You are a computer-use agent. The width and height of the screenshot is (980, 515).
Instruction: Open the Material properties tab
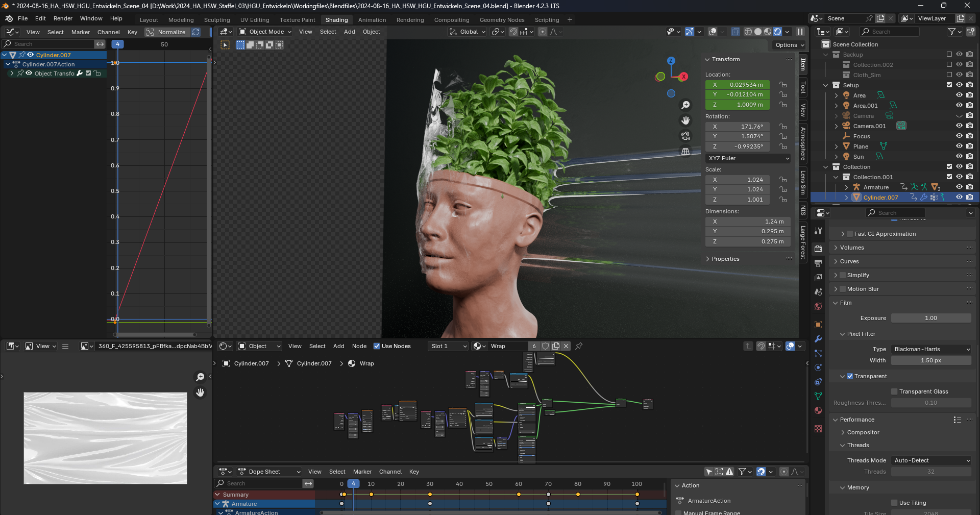coord(818,410)
